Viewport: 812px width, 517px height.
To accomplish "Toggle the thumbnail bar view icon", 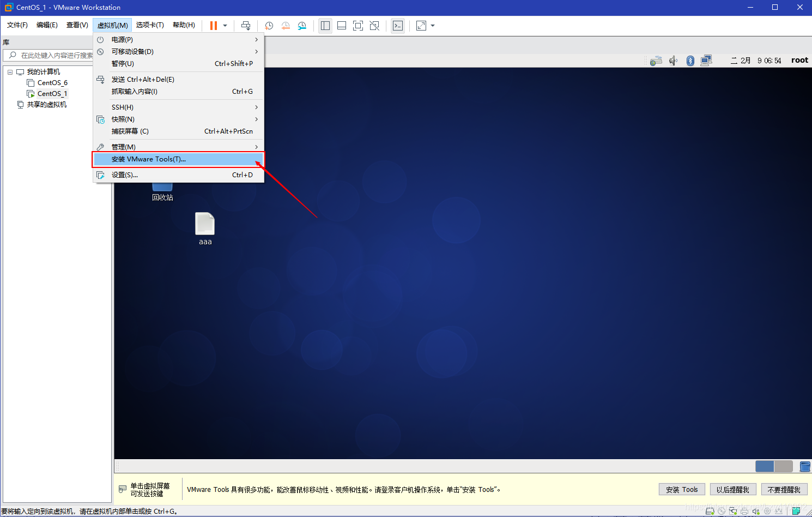I will (342, 26).
